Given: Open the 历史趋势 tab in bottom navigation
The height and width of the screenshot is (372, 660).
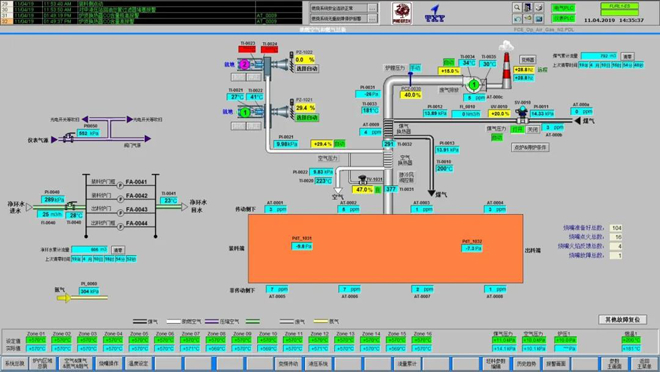Looking at the screenshot, I should point(525,364).
